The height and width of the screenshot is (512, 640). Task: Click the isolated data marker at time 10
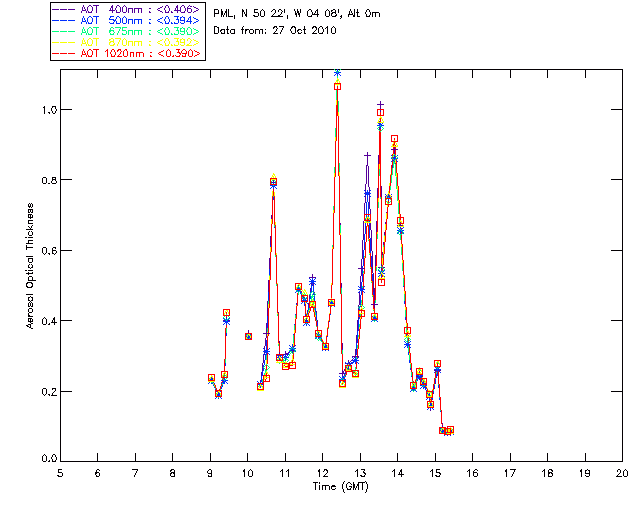coord(248,336)
